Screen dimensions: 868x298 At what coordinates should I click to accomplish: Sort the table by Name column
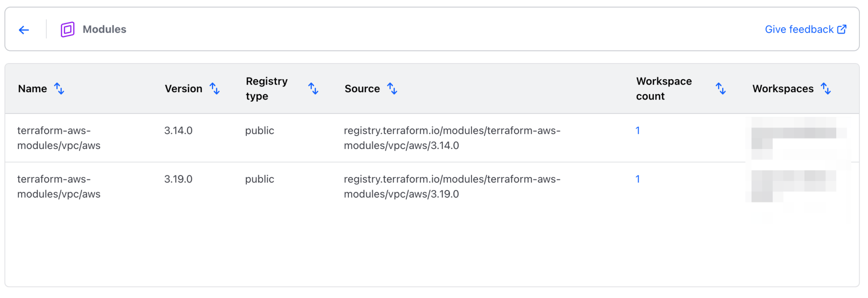click(59, 89)
